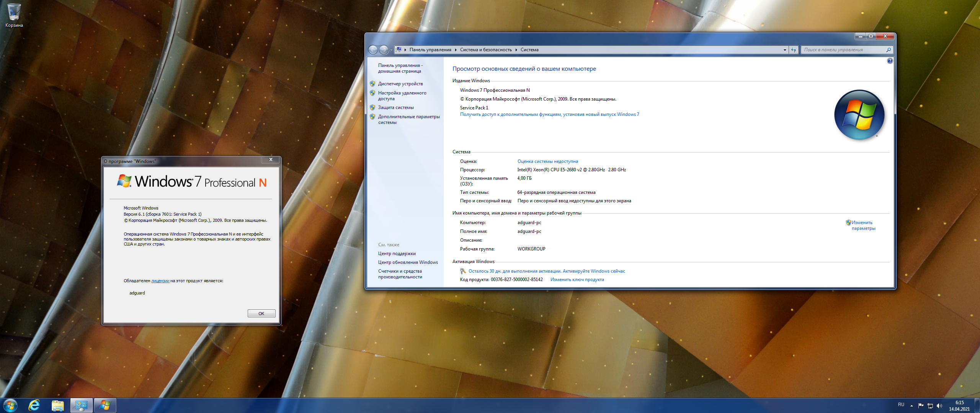Open Центр обновления Windows link
Screen dimensions: 980x413
(408, 262)
